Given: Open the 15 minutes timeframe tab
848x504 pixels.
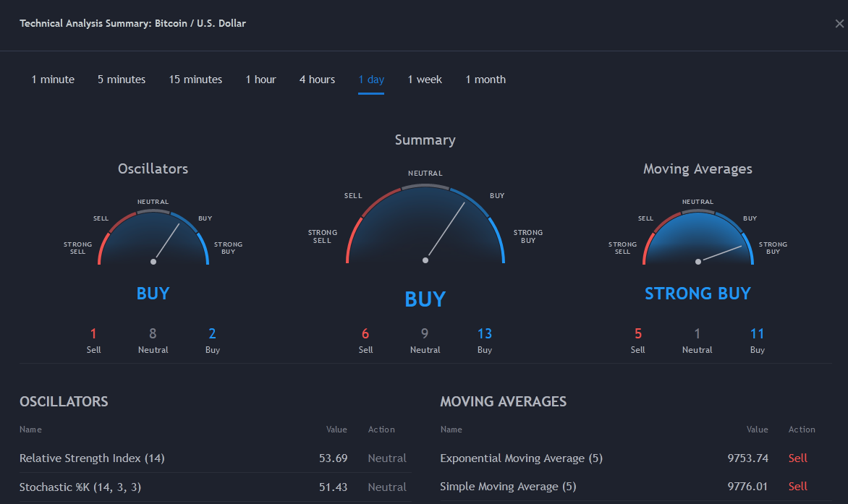Looking at the screenshot, I should pos(195,80).
